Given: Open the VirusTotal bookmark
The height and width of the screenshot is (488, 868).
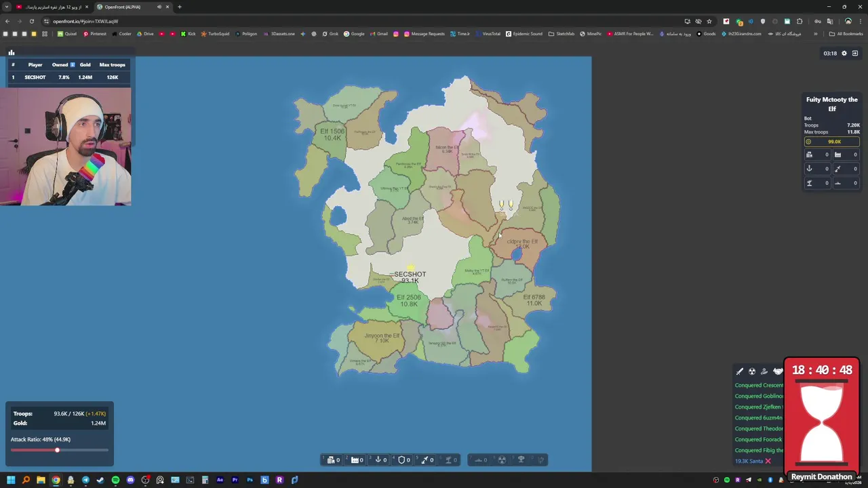Looking at the screenshot, I should coord(488,34).
